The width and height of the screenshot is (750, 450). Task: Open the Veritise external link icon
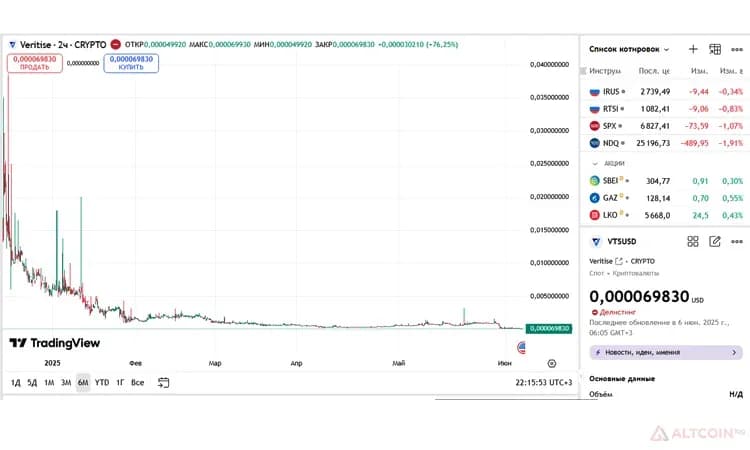click(618, 261)
